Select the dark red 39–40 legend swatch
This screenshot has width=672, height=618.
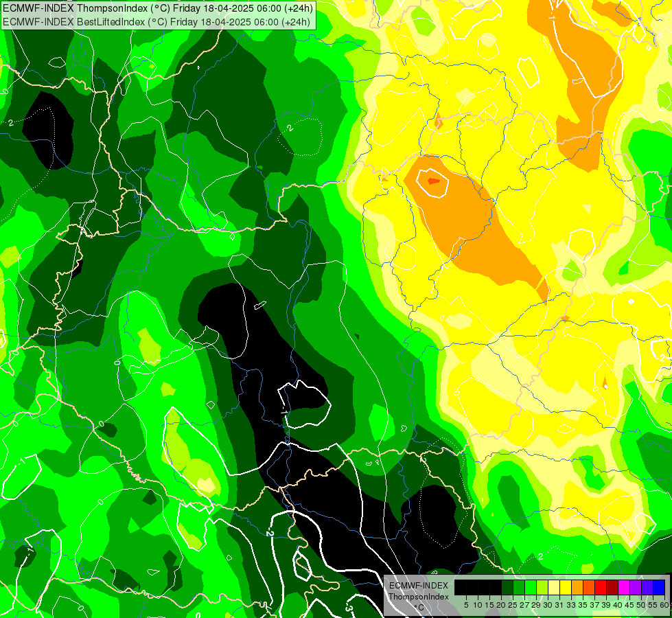coord(612,587)
